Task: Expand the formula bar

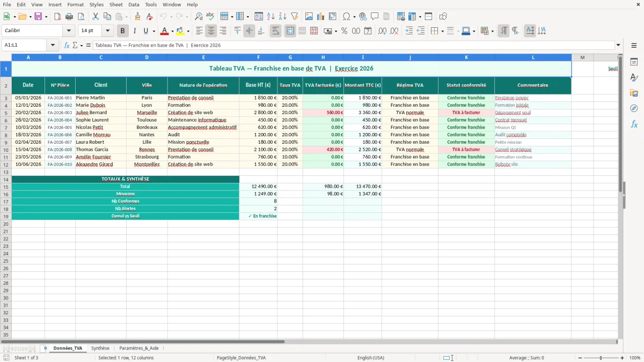Action: point(618,45)
